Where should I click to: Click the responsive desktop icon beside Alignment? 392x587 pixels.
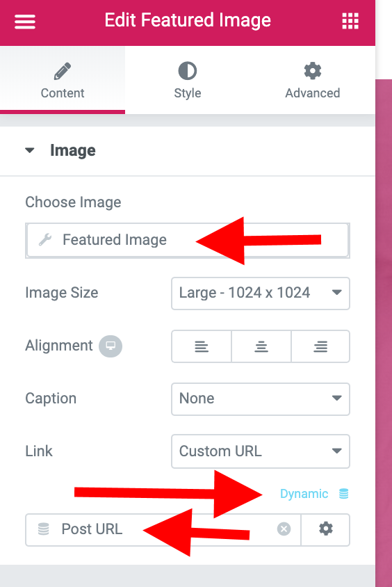click(x=111, y=346)
